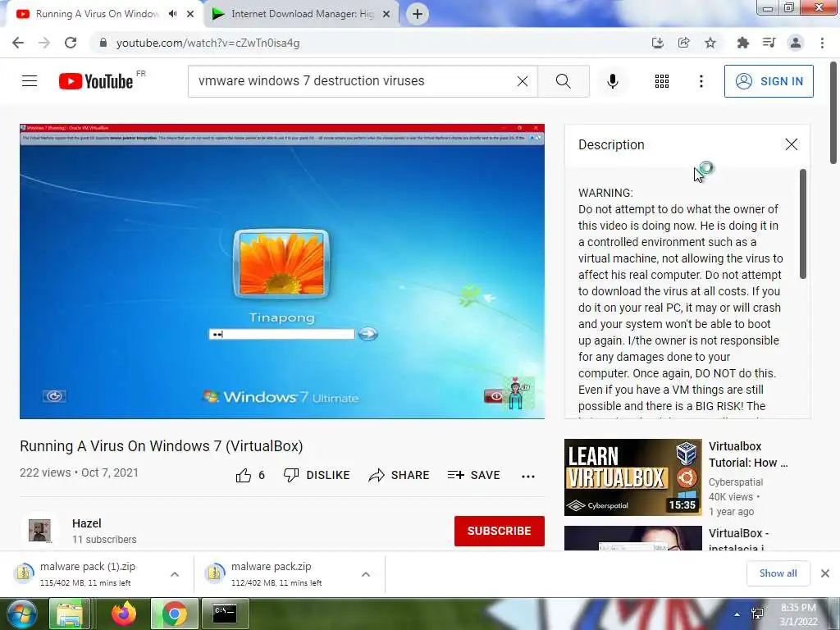Click the second VirtualBox instalacja video thumbnail
Viewport: 840px width, 630px height.
[x=632, y=538]
